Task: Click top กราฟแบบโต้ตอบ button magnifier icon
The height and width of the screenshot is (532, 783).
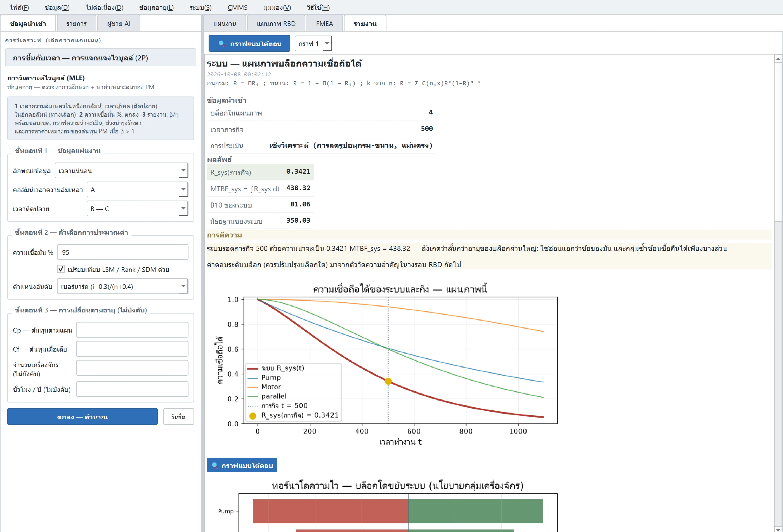Action: coord(222,43)
